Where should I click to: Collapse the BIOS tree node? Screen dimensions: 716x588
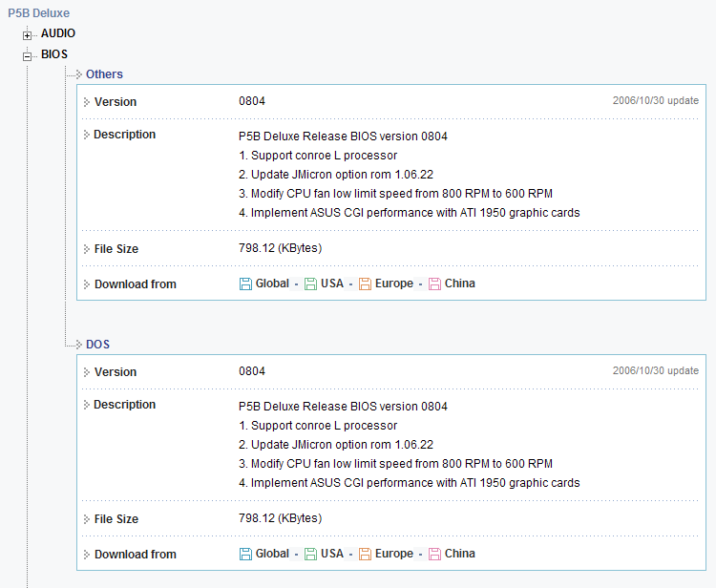(x=28, y=56)
